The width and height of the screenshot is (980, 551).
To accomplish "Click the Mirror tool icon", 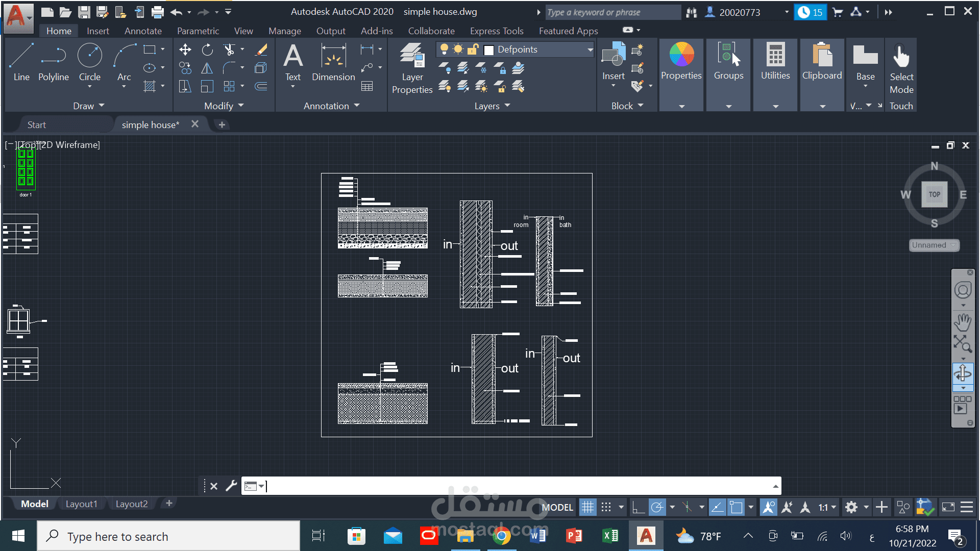I will [207, 68].
